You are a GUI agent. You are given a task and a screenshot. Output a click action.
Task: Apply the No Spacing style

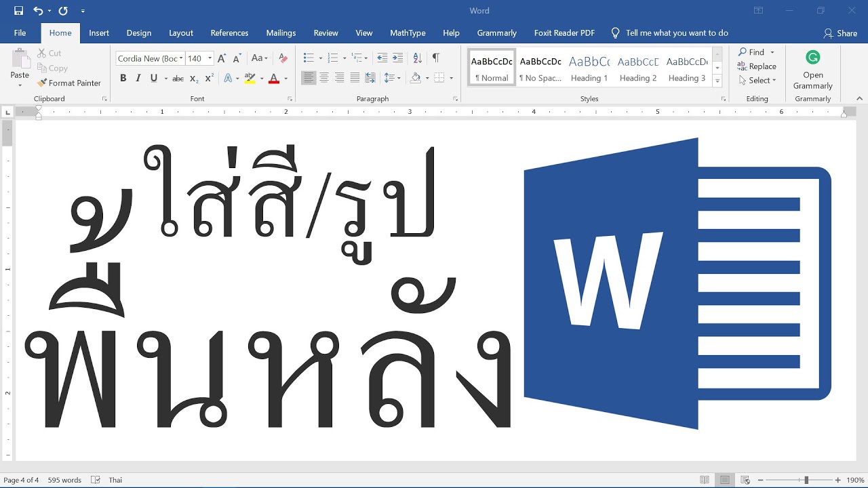[540, 68]
